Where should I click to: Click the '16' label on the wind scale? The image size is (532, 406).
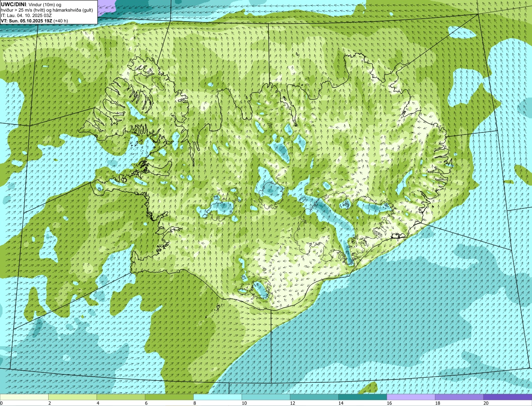tap(389, 403)
